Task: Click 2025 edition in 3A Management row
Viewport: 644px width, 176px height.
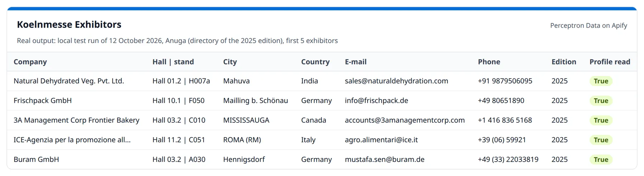Action: pyautogui.click(x=560, y=120)
